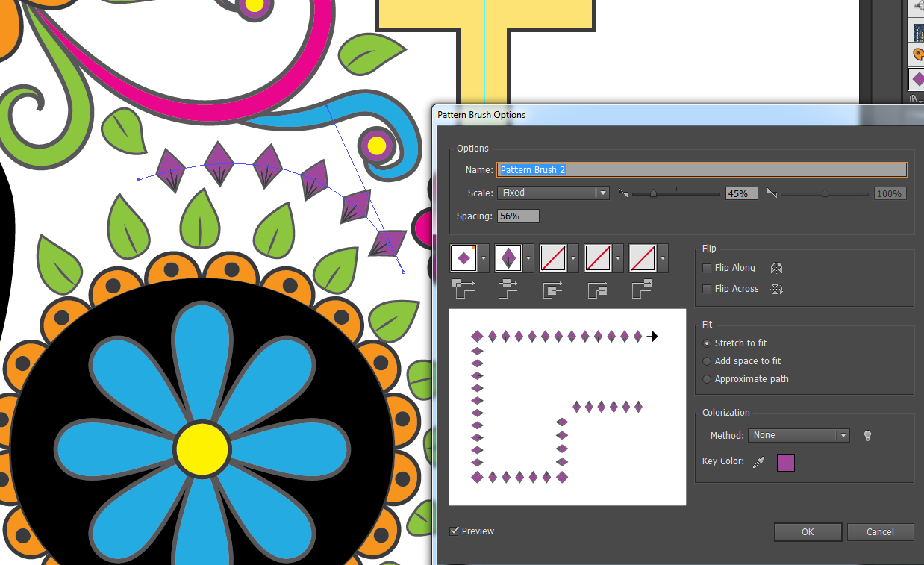
Task: Click the empty end tile thumbnail
Action: [x=643, y=258]
